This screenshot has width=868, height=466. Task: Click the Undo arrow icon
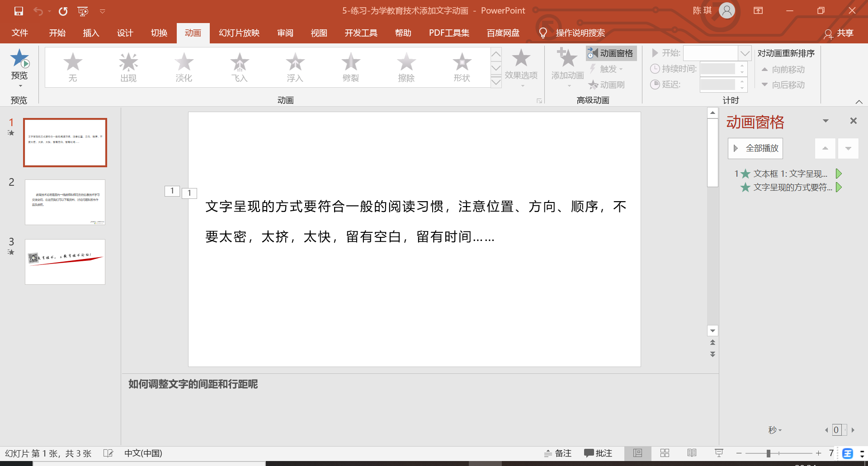38,11
